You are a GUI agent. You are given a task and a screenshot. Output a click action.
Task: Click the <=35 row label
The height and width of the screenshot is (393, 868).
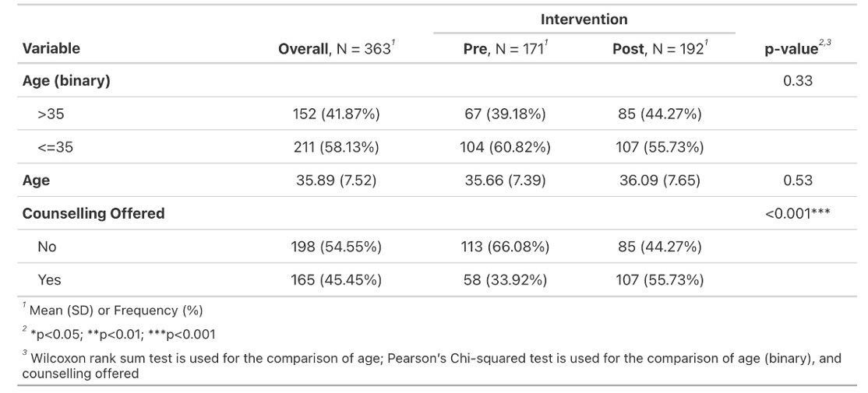pyautogui.click(x=55, y=147)
